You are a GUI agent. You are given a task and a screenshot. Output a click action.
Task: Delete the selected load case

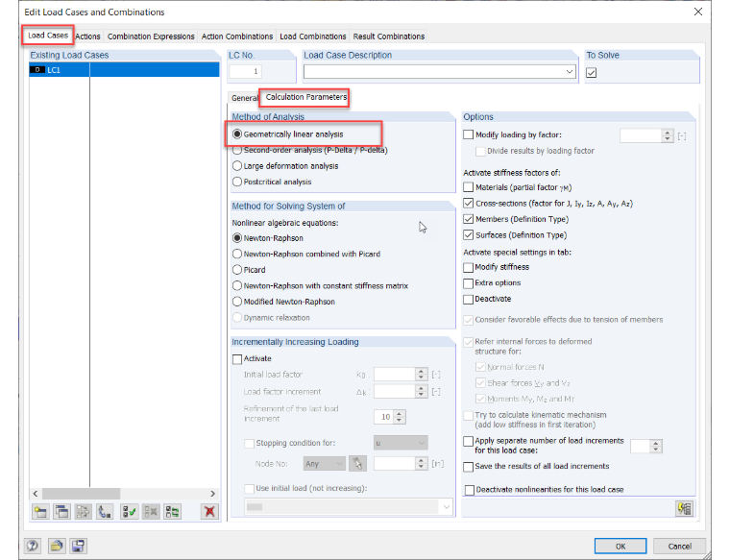click(x=209, y=512)
